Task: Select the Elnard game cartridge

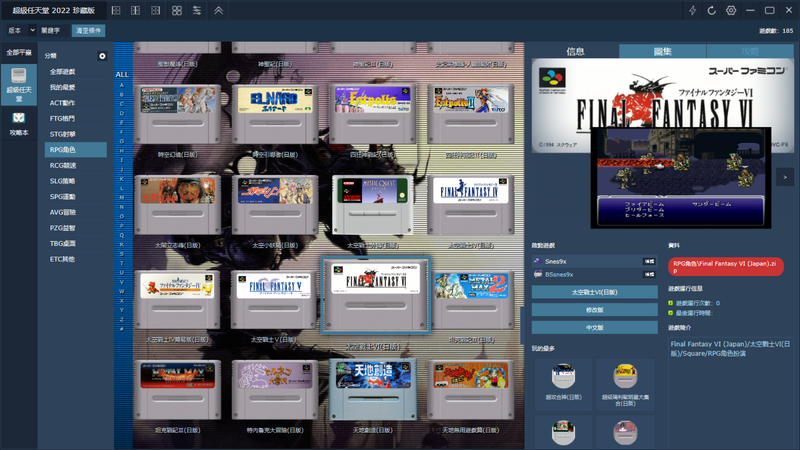Action: [x=275, y=114]
